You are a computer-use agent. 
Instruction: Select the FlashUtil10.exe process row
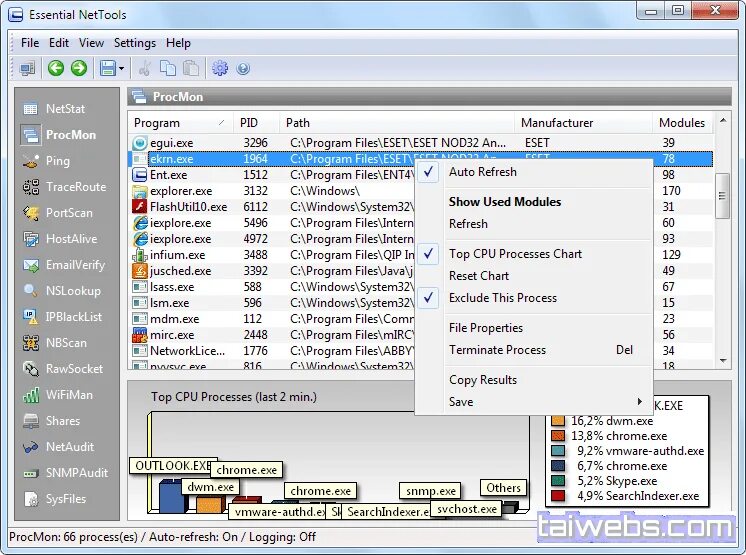click(272, 207)
